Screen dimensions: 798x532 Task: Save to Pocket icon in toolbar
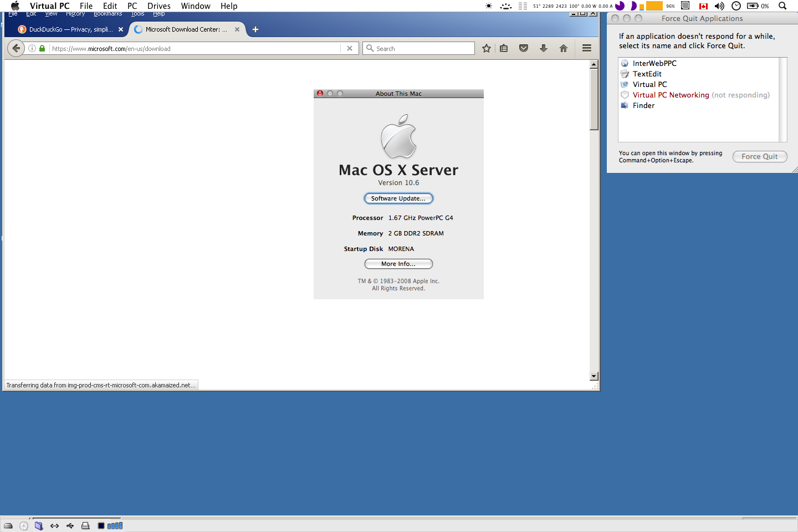click(524, 48)
